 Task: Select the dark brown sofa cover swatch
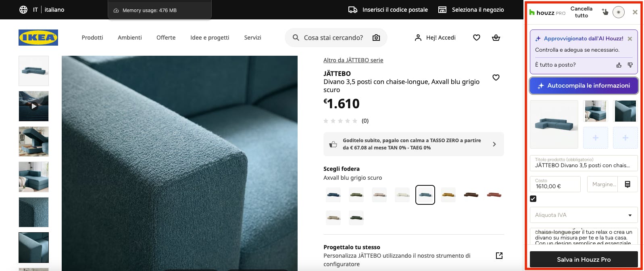(x=471, y=195)
